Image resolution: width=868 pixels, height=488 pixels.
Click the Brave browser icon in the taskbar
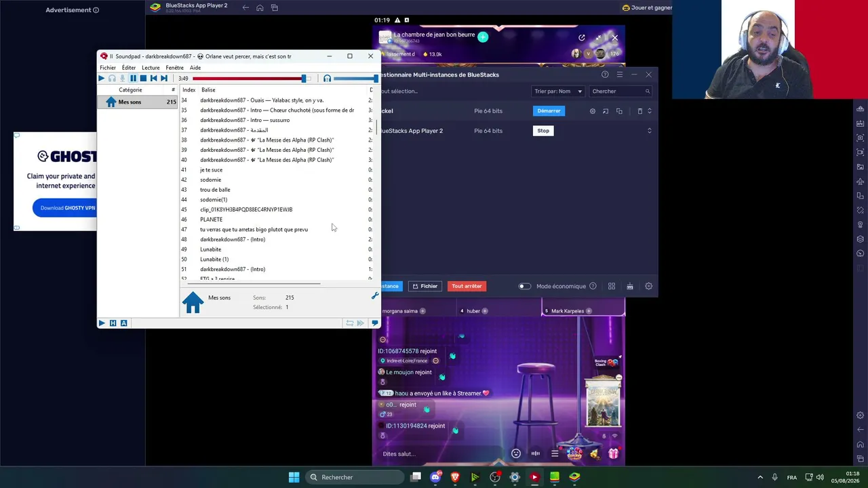(455, 477)
